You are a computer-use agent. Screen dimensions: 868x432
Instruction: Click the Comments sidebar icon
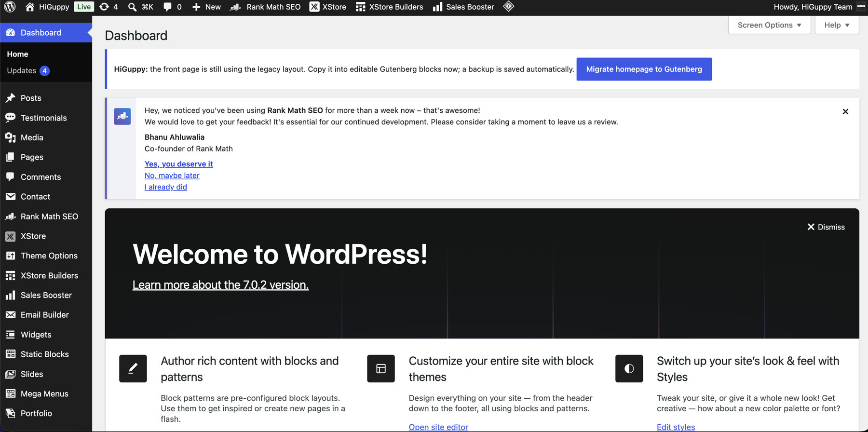pos(10,177)
